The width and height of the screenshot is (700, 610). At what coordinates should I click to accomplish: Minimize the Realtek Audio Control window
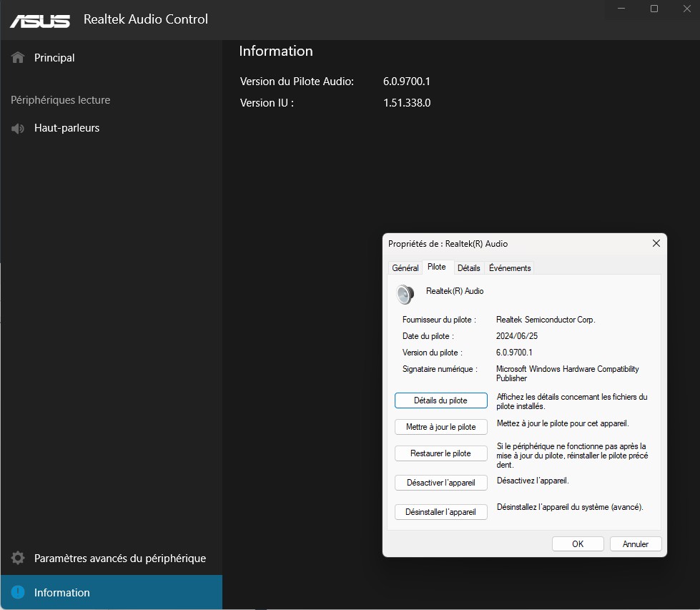pyautogui.click(x=620, y=9)
